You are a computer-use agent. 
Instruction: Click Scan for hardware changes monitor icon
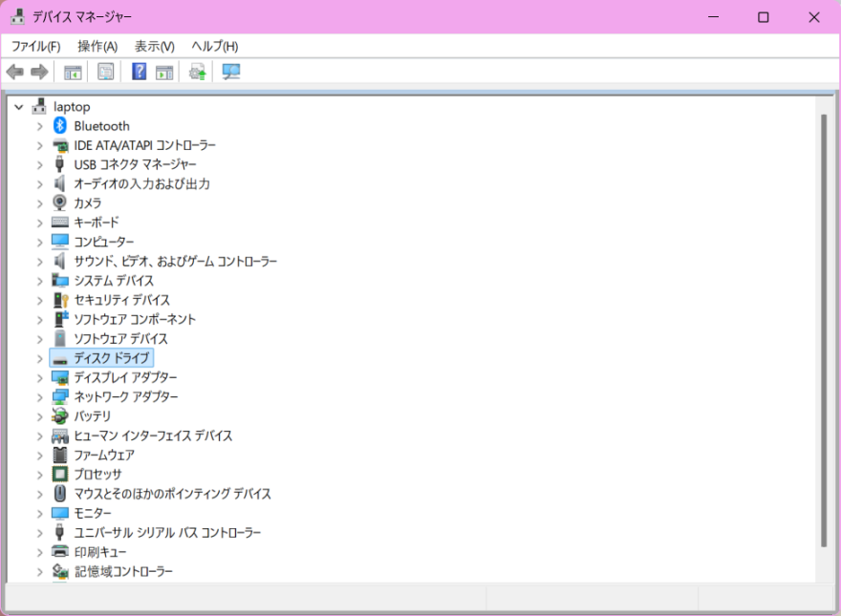click(x=230, y=72)
